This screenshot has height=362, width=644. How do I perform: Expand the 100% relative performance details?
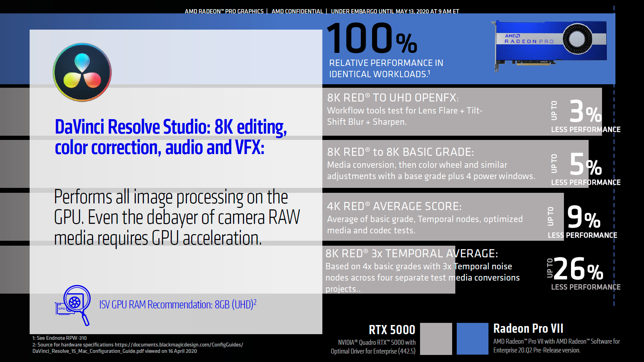point(374,49)
